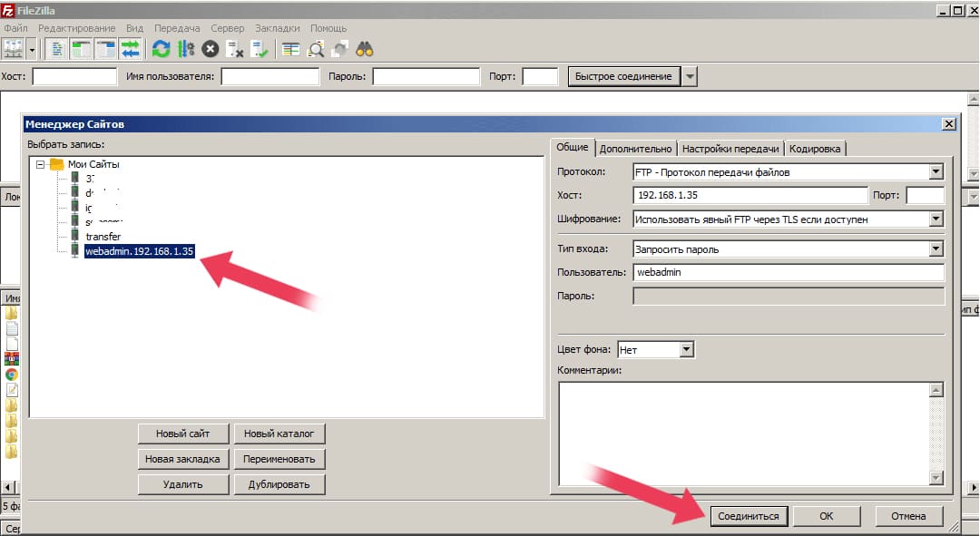Open the Site Manager toolbar icon
980x536 pixels.
coord(13,49)
